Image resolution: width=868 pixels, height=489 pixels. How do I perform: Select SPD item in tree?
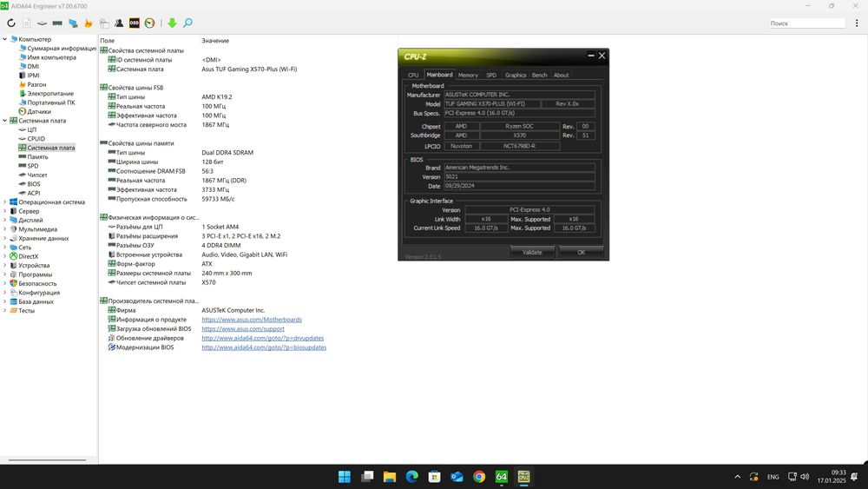(x=33, y=166)
